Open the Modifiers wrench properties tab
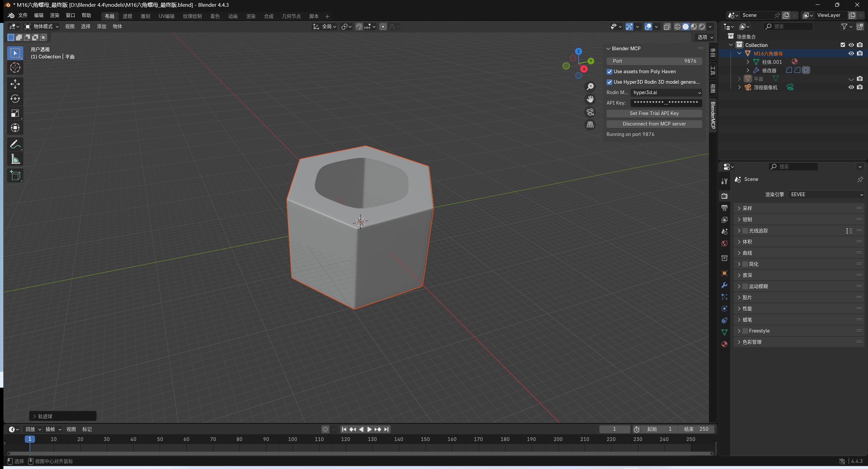Viewport: 868px width, 469px height. tap(724, 285)
